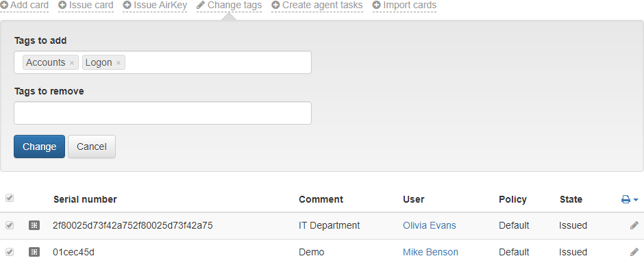Open Create agent tasks panel
Image resolution: width=644 pixels, height=267 pixels.
pyautogui.click(x=317, y=5)
